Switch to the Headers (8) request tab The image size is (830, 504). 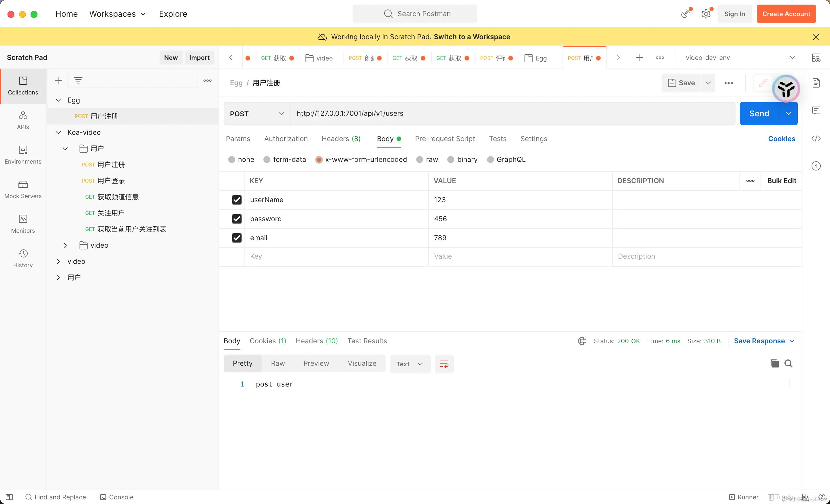[x=341, y=139]
